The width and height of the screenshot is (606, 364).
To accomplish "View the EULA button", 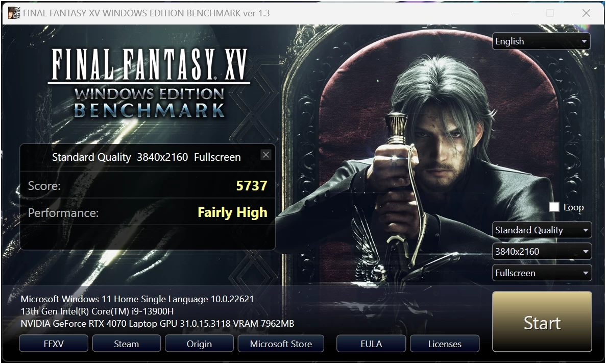I will (x=371, y=344).
